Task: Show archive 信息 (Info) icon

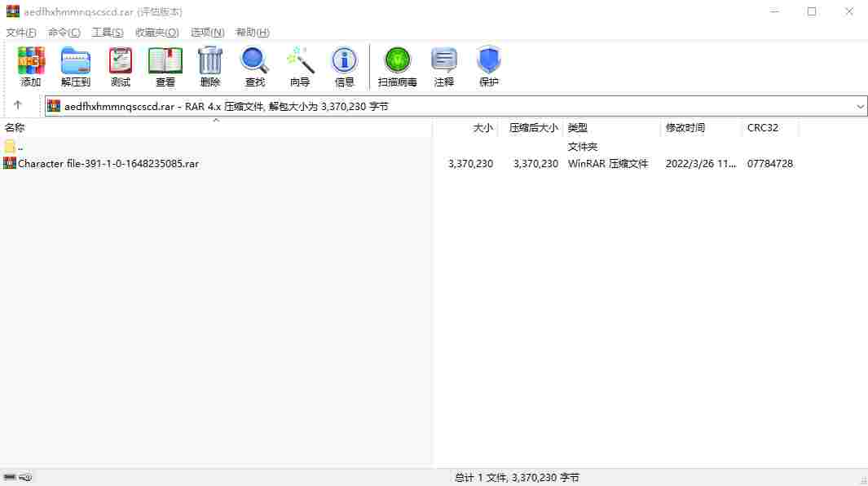Action: coord(344,61)
